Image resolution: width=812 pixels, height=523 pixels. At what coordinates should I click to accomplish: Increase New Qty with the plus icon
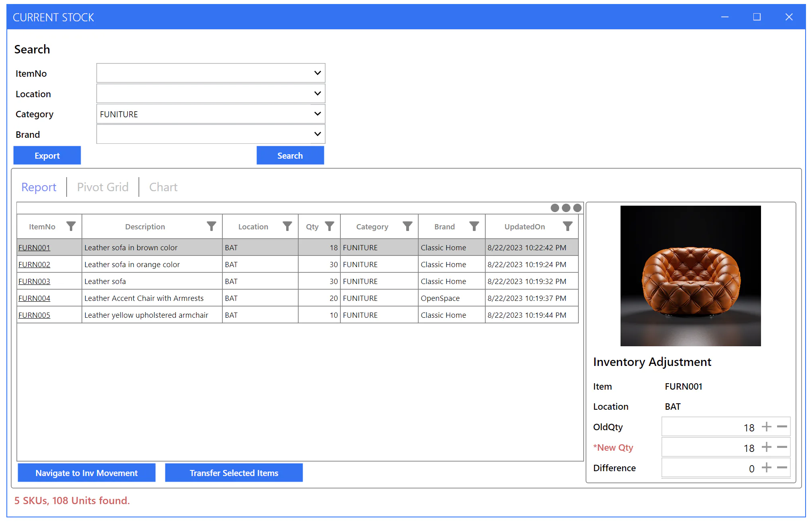[x=767, y=447]
